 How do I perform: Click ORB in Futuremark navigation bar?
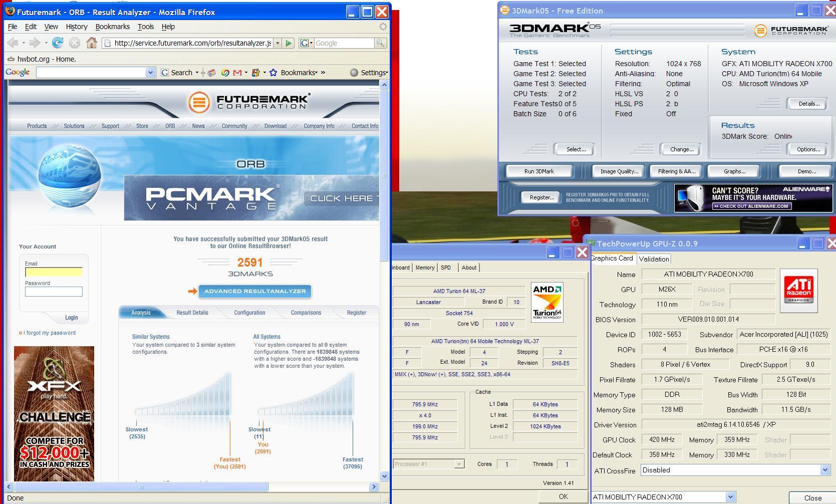click(x=170, y=126)
